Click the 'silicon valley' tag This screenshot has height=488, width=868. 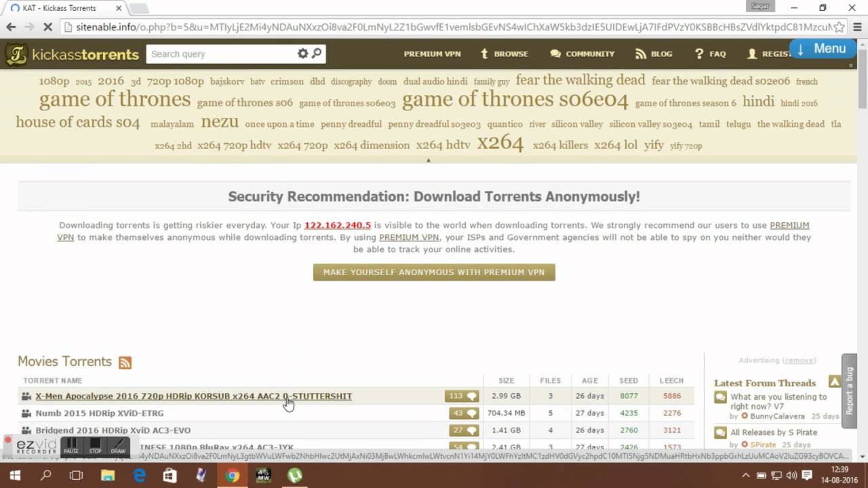tap(577, 124)
